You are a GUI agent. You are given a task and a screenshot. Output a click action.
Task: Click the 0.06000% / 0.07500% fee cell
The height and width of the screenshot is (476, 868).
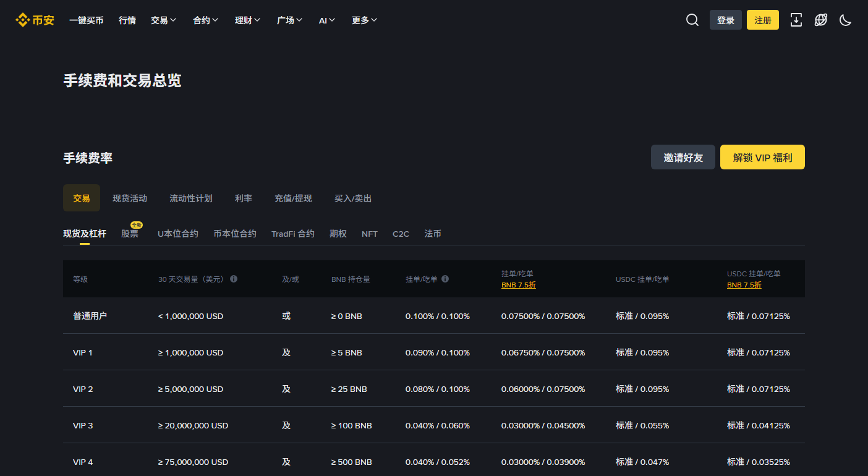coord(543,389)
